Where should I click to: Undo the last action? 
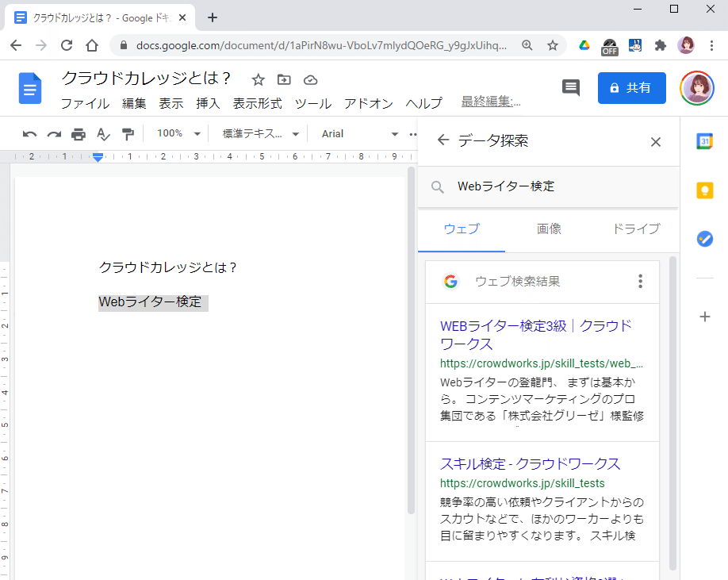(29, 133)
